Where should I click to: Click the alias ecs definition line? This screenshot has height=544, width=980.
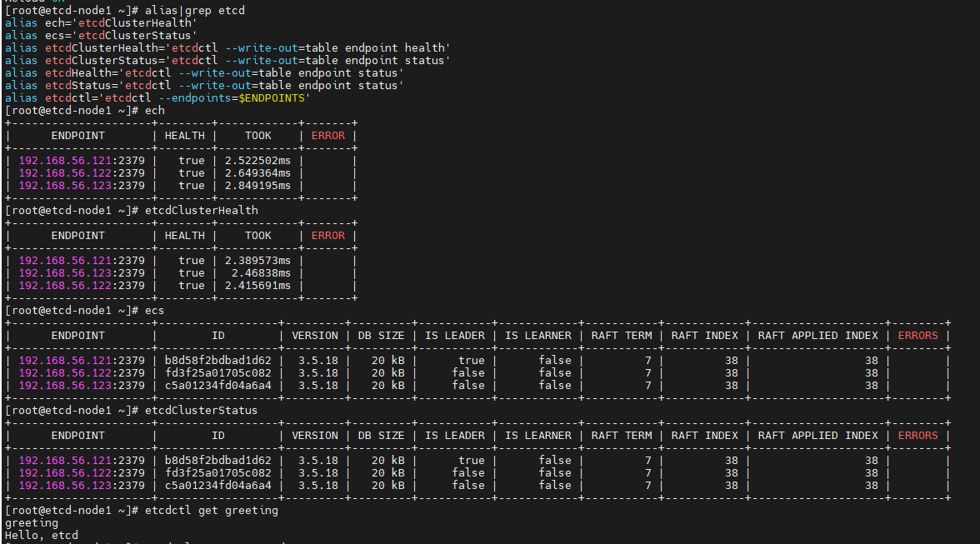101,35
